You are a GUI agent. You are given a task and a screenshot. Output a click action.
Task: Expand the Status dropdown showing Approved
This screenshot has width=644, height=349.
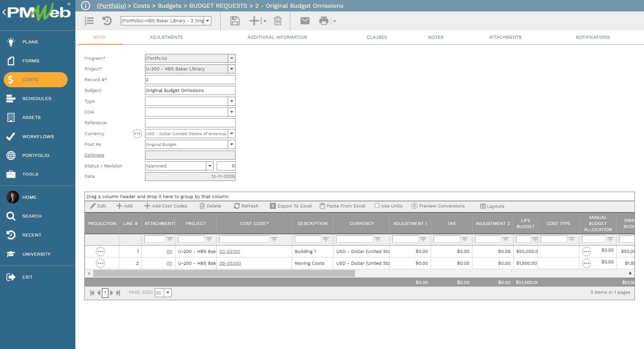tap(210, 166)
